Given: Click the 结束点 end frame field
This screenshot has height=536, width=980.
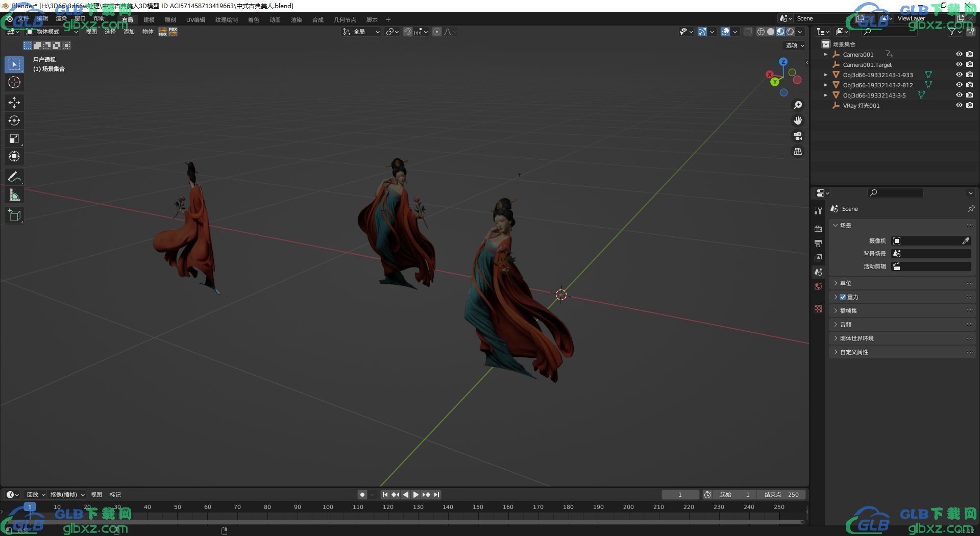Looking at the screenshot, I should pyautogui.click(x=781, y=495).
